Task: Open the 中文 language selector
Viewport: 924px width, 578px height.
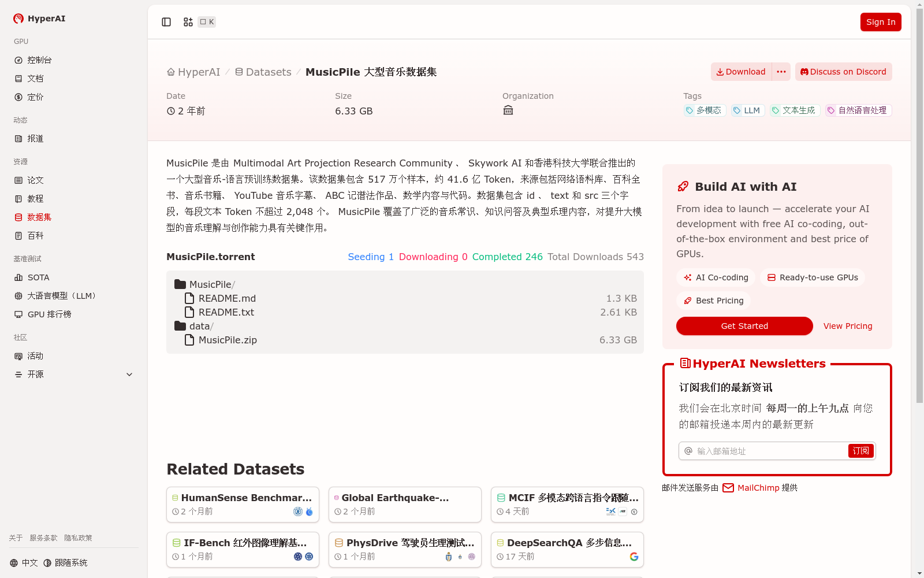Action: 24,563
